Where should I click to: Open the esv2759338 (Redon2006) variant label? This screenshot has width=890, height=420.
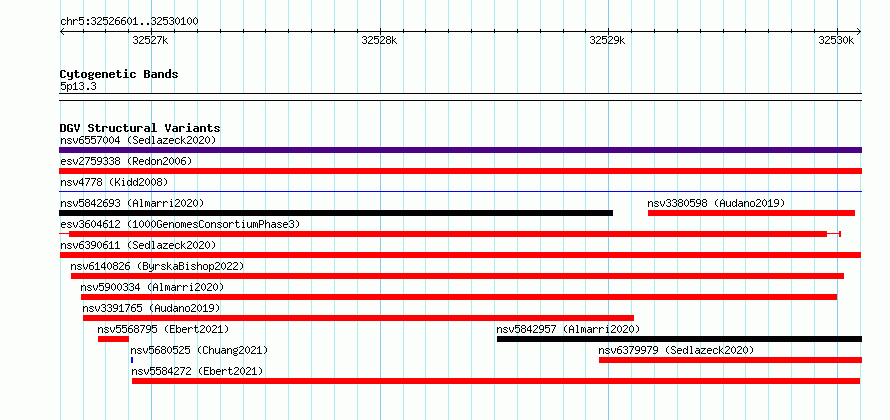126,161
